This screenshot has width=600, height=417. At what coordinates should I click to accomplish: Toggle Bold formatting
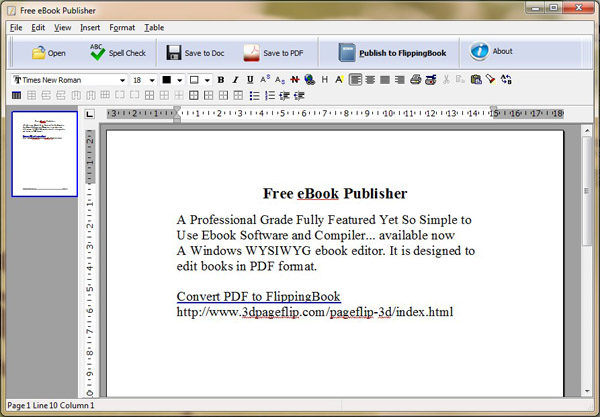(x=221, y=80)
